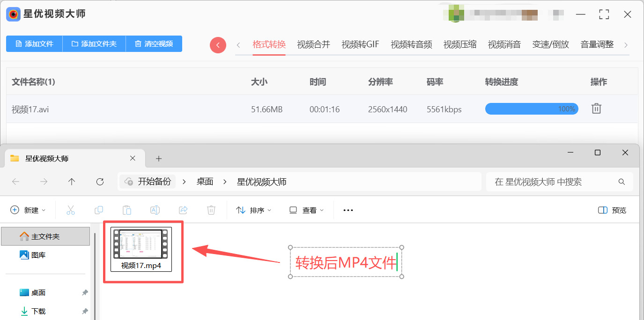The height and width of the screenshot is (320, 644).
Task: Click the 桌面 breadcrumb in address bar
Action: tap(205, 182)
